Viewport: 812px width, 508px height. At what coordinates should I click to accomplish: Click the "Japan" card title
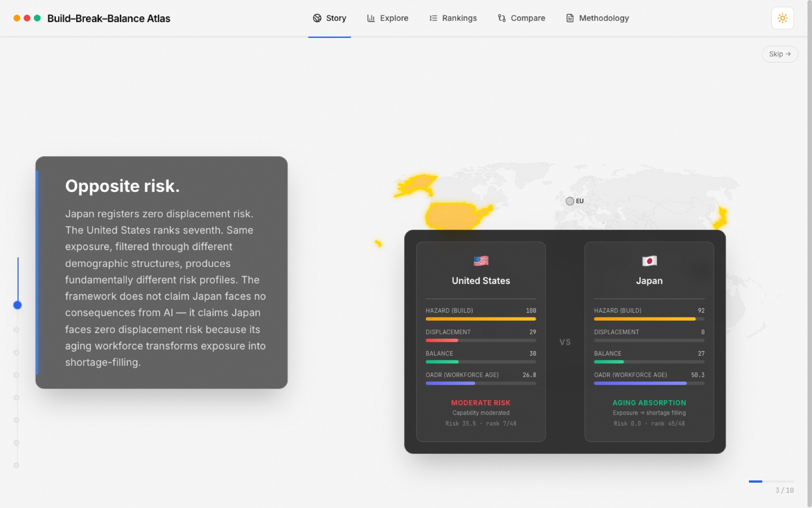tap(649, 281)
